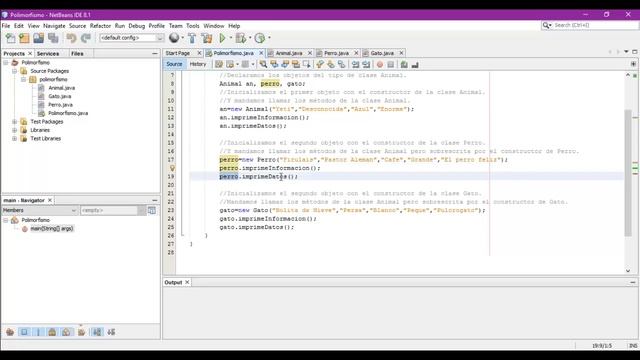
Task: Switch to the Services tab
Action: [x=48, y=53]
